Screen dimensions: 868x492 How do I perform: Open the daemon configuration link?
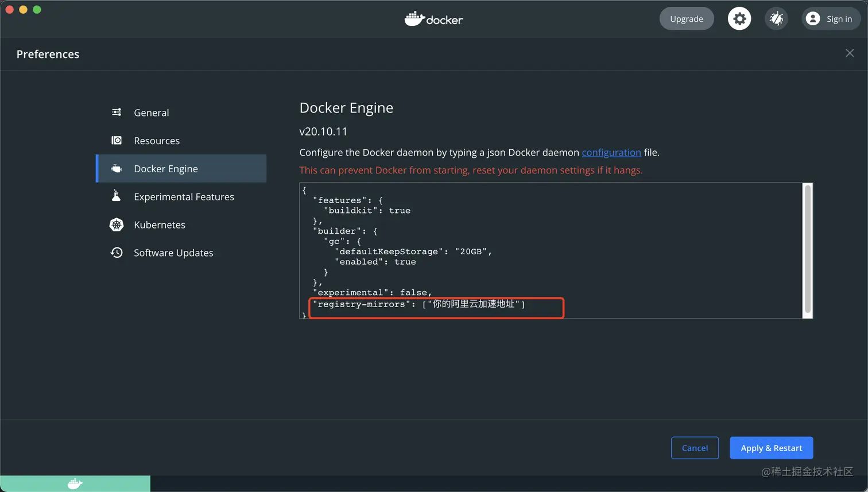(x=611, y=152)
